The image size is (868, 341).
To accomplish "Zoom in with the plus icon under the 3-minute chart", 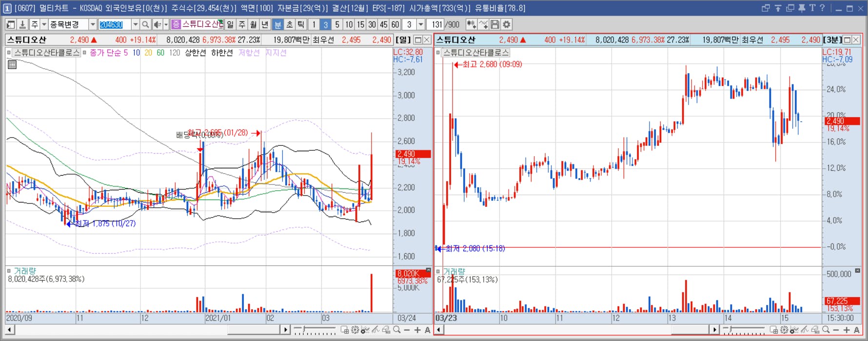I will tap(847, 330).
